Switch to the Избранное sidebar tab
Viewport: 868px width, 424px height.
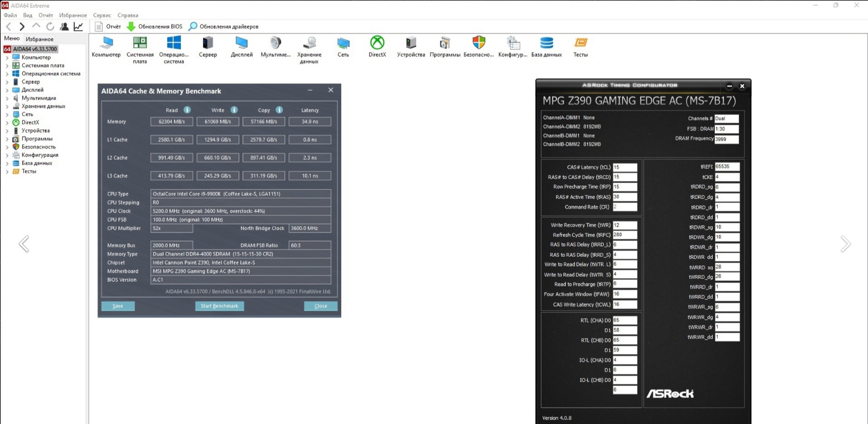tap(40, 39)
